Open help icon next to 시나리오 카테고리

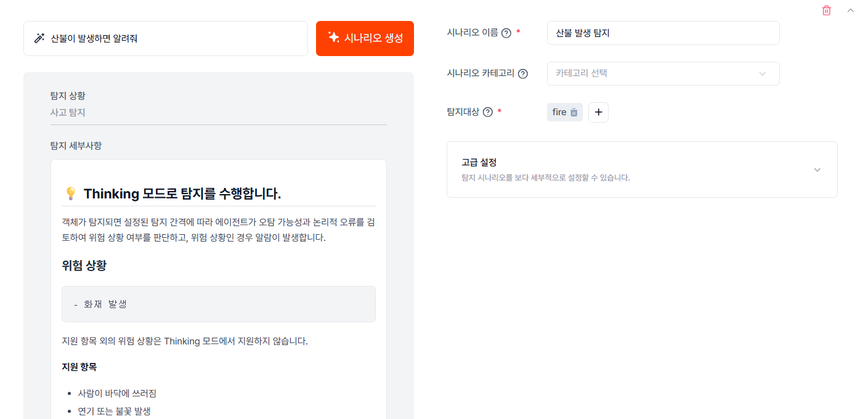(523, 74)
